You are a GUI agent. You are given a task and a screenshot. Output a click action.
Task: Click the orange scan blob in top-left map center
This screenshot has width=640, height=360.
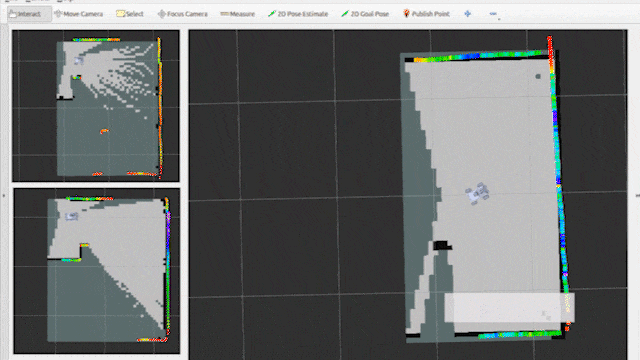pos(104,131)
